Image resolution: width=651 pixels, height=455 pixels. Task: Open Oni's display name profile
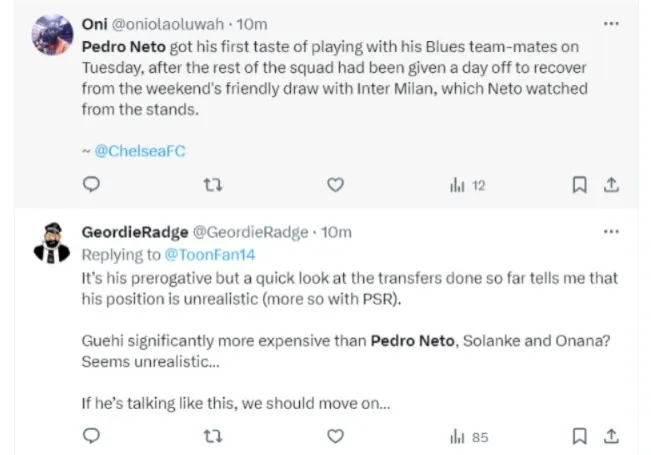pos(95,21)
